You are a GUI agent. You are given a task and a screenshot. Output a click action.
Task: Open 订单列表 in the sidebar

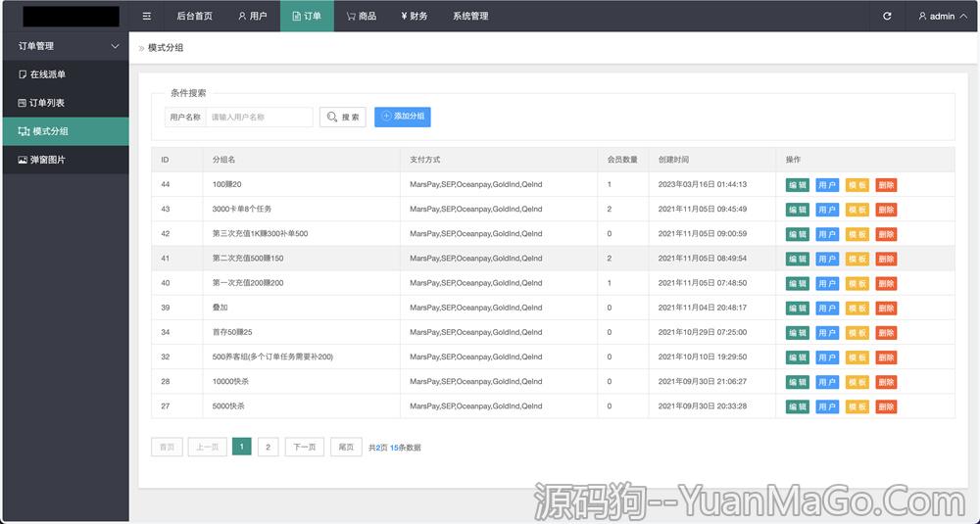pos(65,103)
